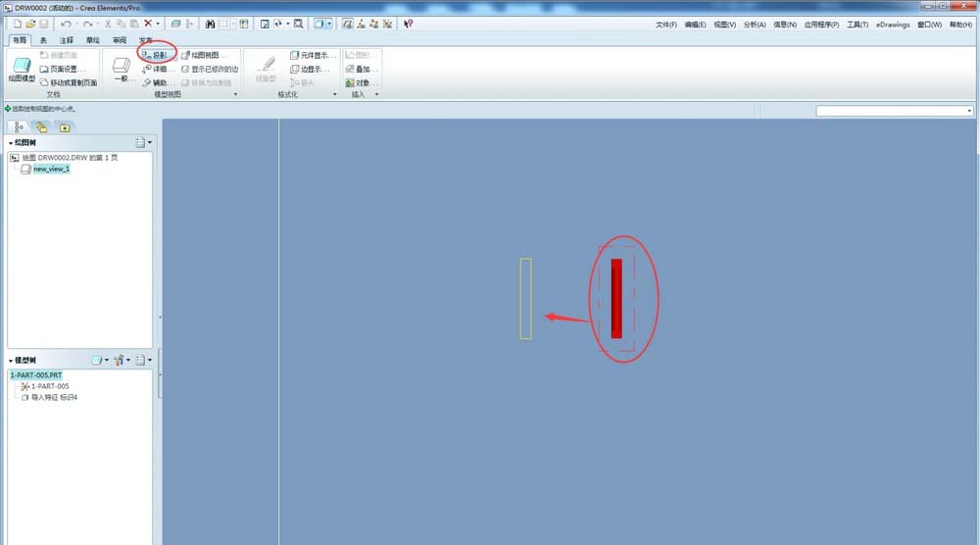Open the 工具(T) menu
The width and height of the screenshot is (980, 545).
pos(857,25)
